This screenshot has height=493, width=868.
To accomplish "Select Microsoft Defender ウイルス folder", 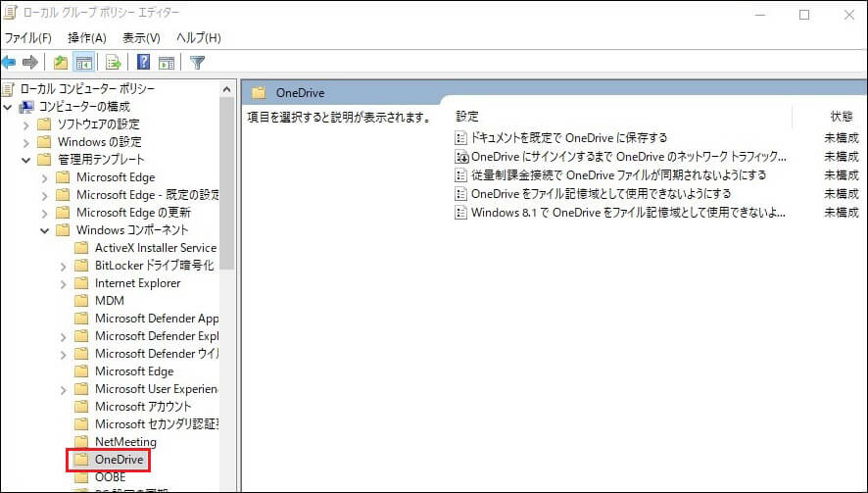I will point(157,354).
